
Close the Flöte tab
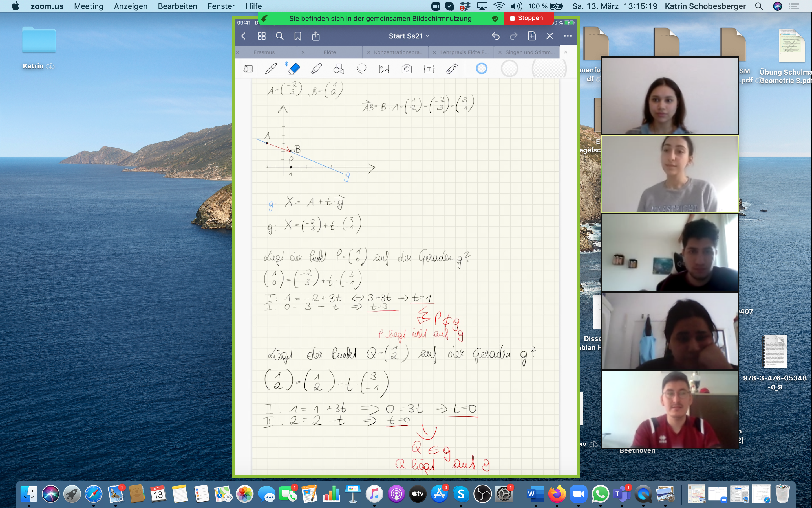tap(303, 52)
